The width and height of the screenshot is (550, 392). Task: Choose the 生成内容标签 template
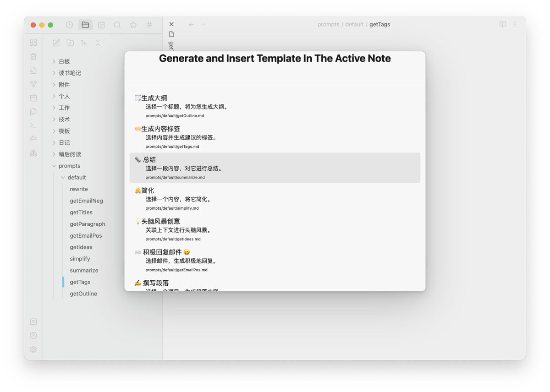point(275,137)
